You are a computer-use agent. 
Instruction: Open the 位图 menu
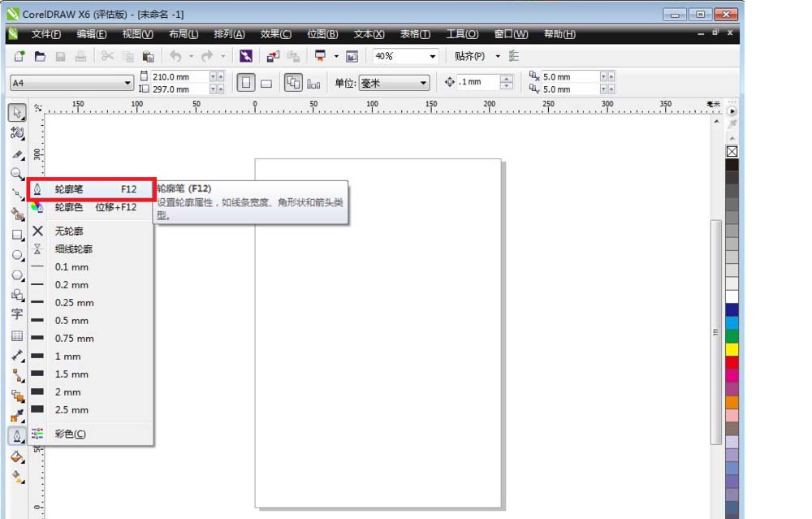(322, 34)
